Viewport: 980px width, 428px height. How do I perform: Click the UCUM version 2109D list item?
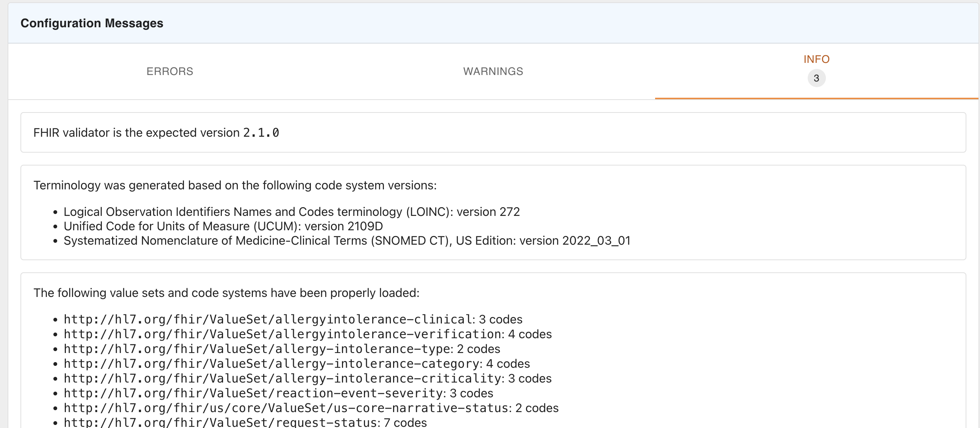223,226
